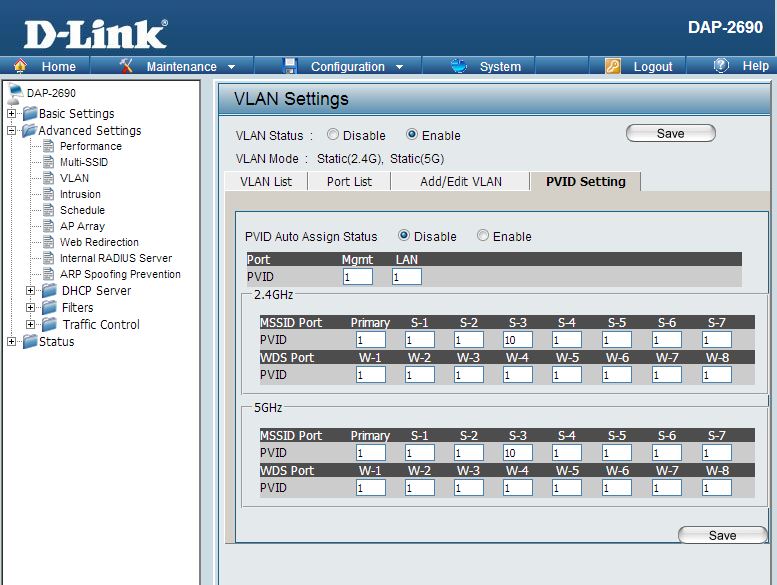Click the top Save button
Image resolution: width=777 pixels, height=585 pixels.
coord(670,133)
